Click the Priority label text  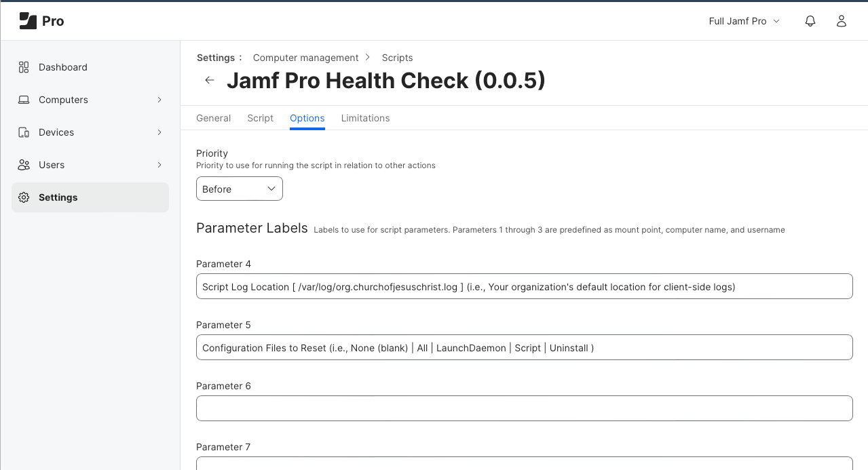(212, 153)
